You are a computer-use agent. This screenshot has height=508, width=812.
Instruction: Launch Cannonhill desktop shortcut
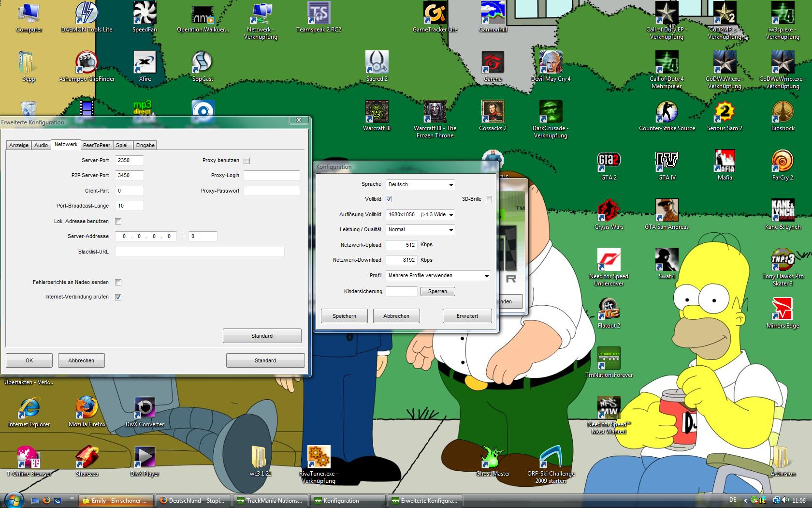click(x=493, y=17)
